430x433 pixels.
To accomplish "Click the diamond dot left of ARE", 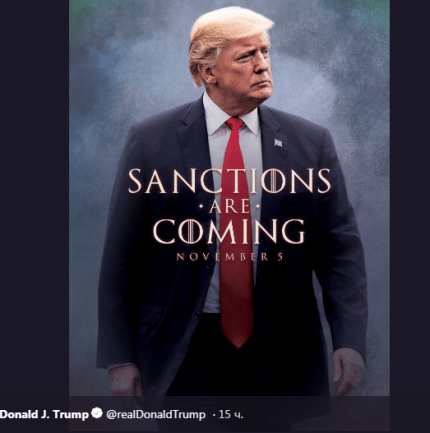I will (201, 207).
